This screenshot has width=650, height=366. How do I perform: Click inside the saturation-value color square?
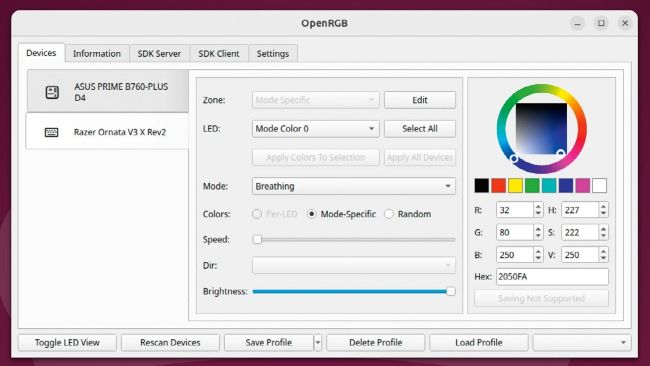(541, 128)
